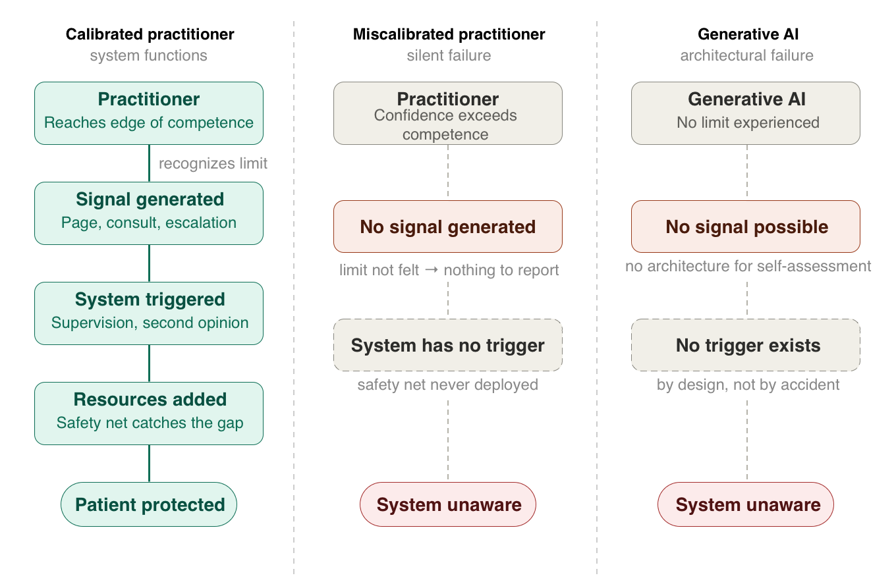Click by design, not by accident caption
Image resolution: width=896 pixels, height=588 pixels.
coord(748,385)
